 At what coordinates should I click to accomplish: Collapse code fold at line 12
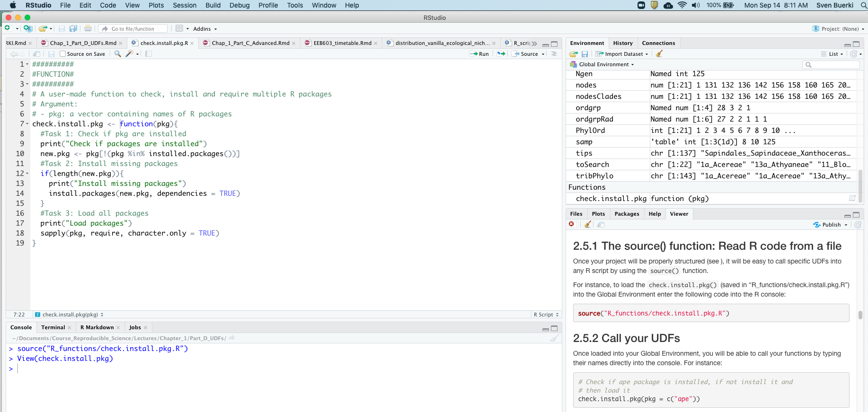[27, 174]
